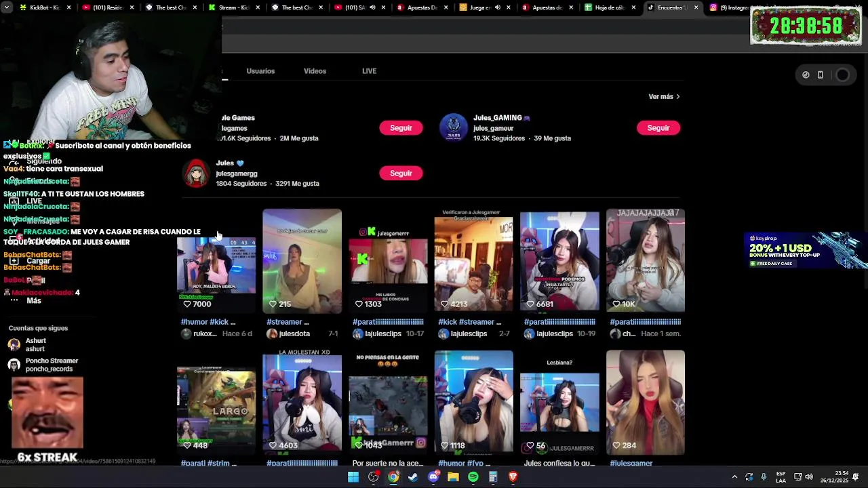Click the ESP LAA language indicator
Viewport: 868px width, 488px height.
click(781, 477)
